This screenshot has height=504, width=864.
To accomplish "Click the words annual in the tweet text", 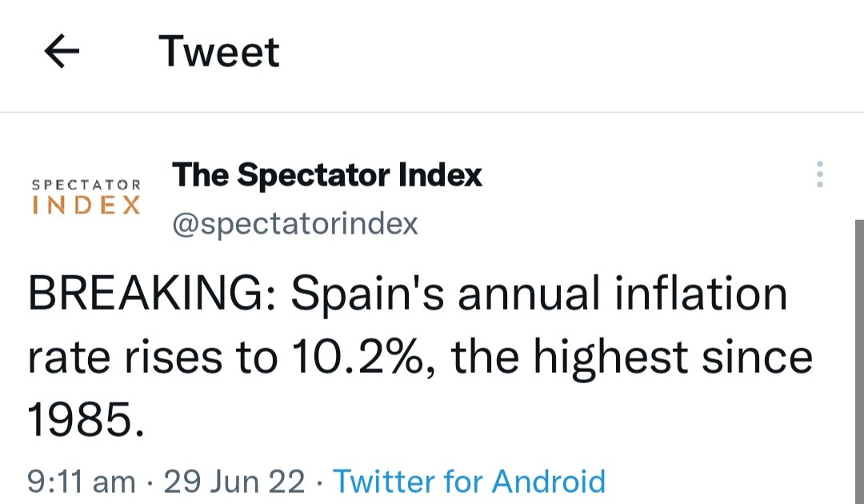I will click(x=529, y=294).
